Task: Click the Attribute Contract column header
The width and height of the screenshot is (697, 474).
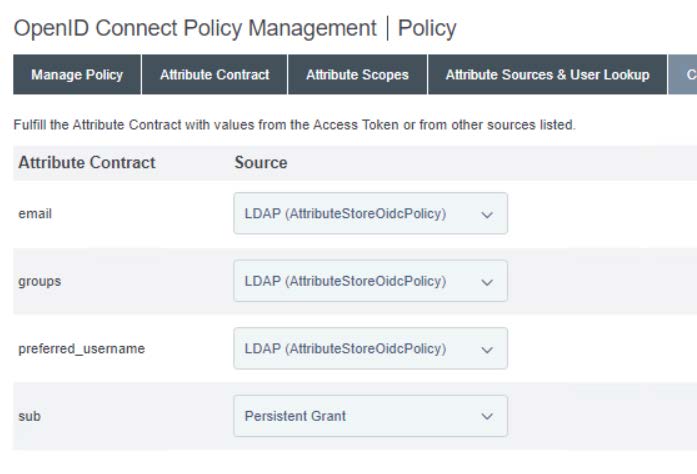Action: 87,163
